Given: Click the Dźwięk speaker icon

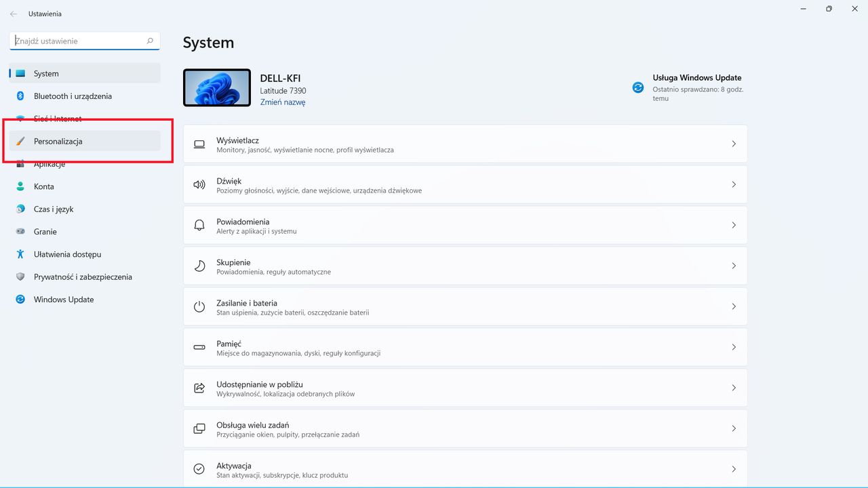Looking at the screenshot, I should pyautogui.click(x=199, y=184).
